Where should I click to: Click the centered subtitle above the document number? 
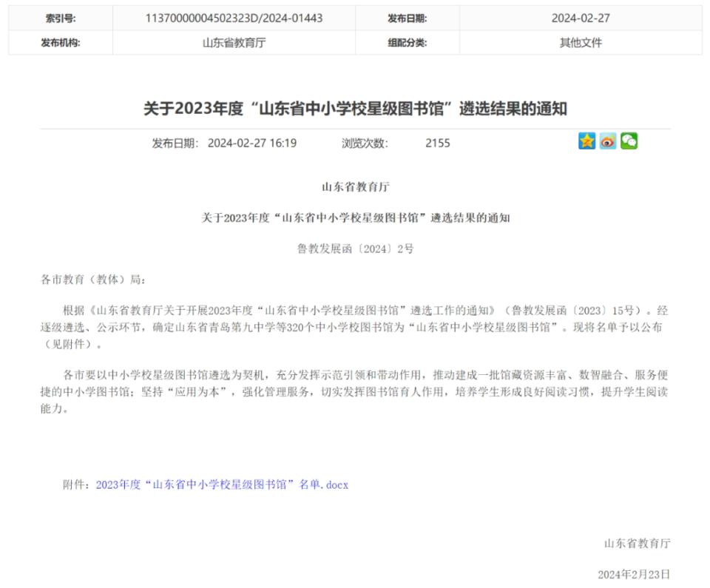(x=356, y=218)
